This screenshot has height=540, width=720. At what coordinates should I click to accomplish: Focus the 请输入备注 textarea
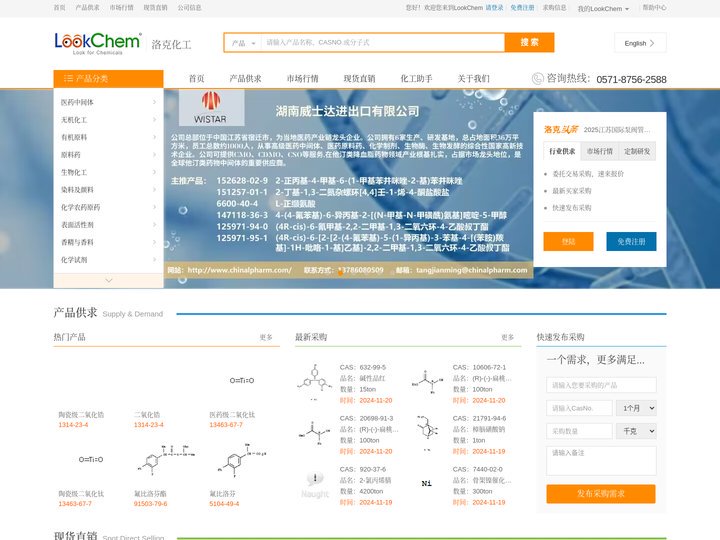tap(601, 461)
